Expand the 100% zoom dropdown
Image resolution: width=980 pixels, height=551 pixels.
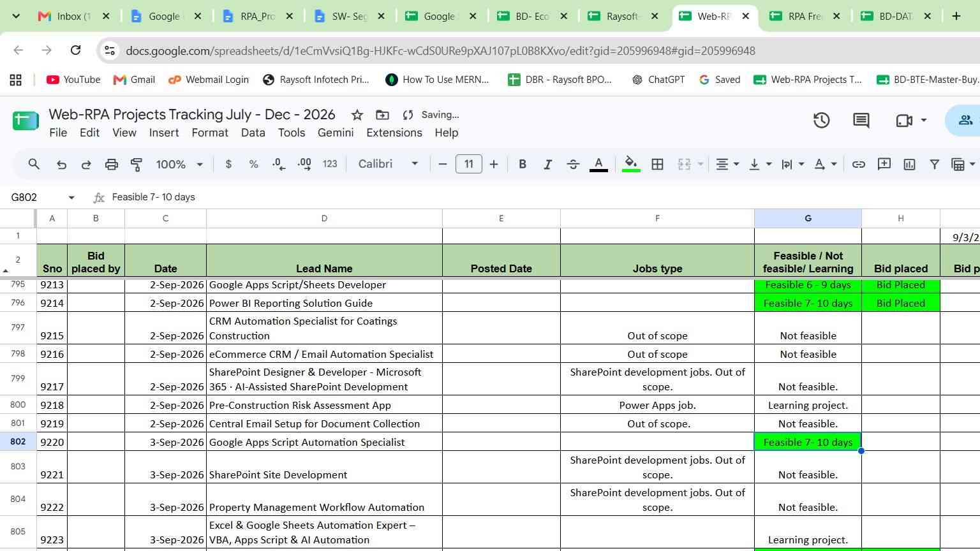tap(179, 165)
